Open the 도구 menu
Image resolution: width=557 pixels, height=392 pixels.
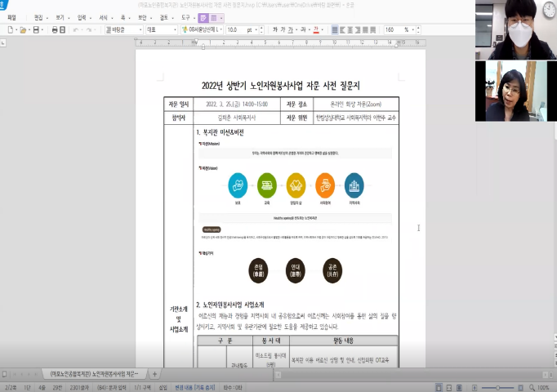click(x=185, y=18)
